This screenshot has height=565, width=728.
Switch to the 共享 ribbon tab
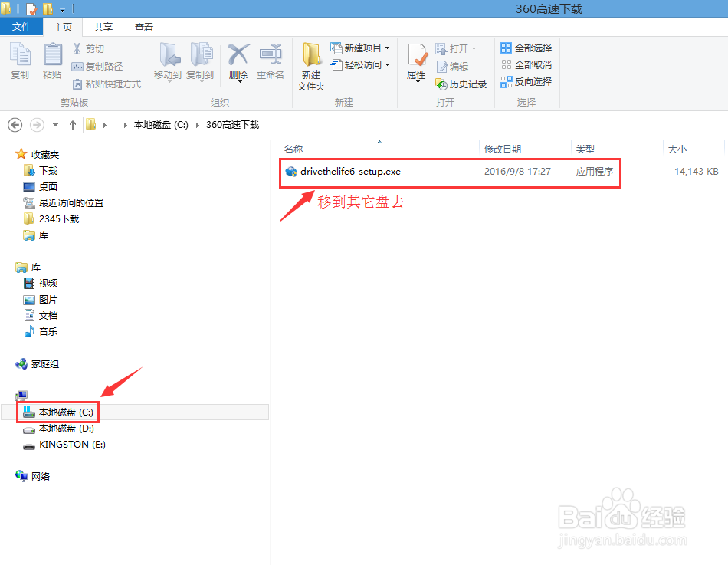(x=102, y=26)
